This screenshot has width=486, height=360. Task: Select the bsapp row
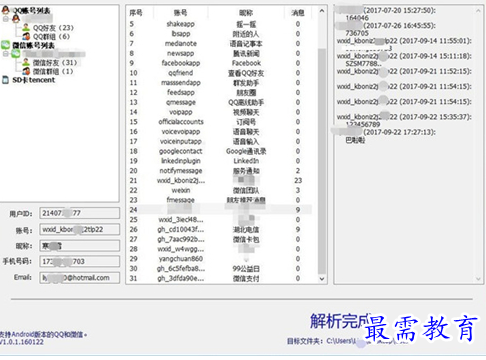click(220, 34)
